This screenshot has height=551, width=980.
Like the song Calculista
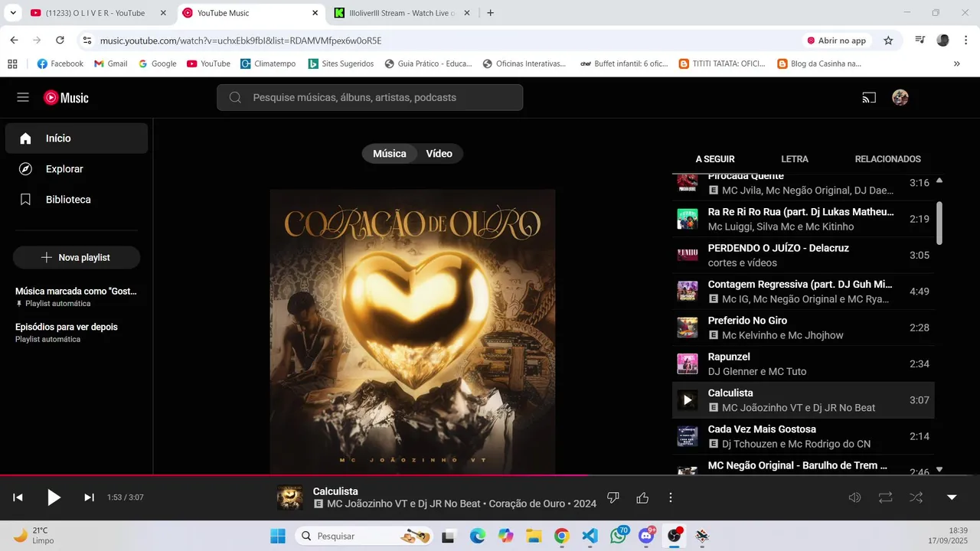click(642, 497)
